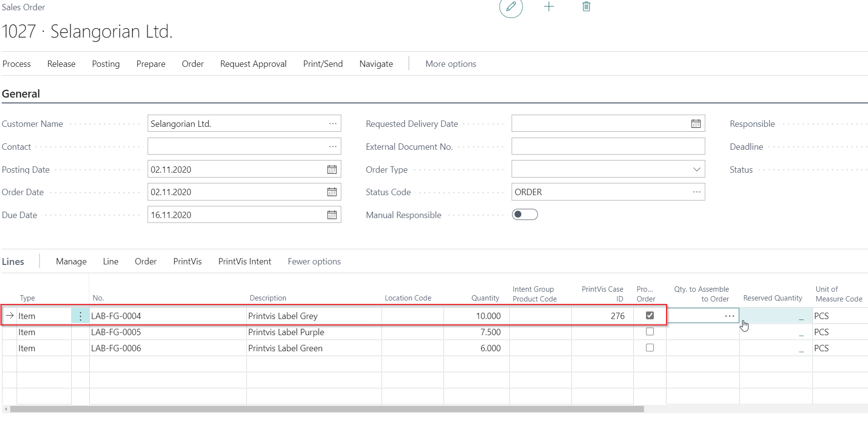Image resolution: width=868 pixels, height=421 pixels.
Task: Open the Order menu in top action bar
Action: point(193,64)
